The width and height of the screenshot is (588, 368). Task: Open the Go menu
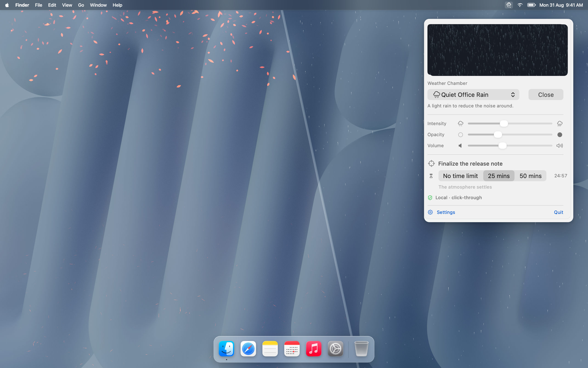point(81,5)
